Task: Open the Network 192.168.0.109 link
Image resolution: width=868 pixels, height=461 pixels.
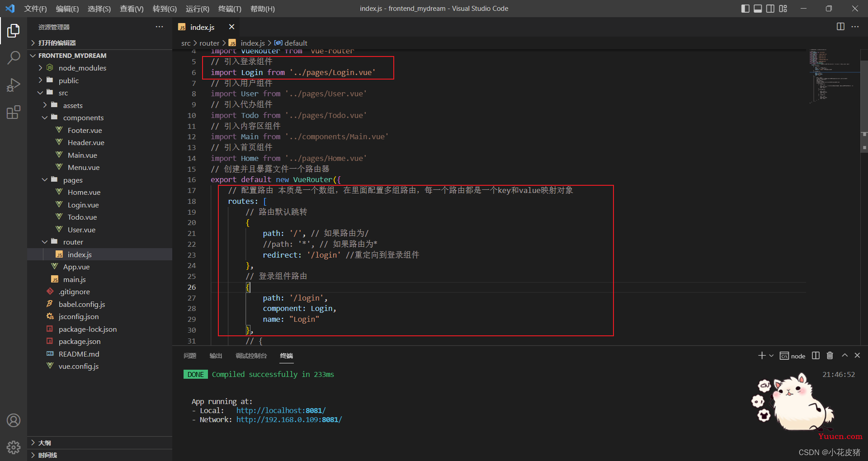Action: pyautogui.click(x=289, y=419)
